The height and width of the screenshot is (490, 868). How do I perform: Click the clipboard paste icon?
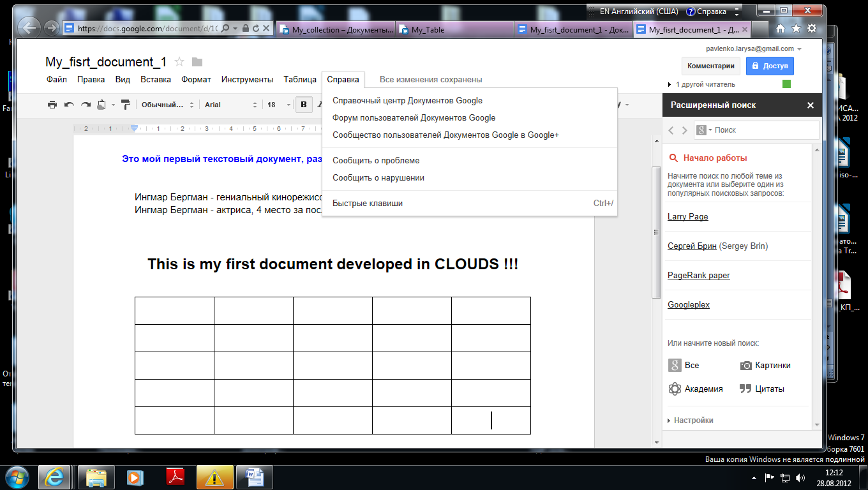[101, 105]
